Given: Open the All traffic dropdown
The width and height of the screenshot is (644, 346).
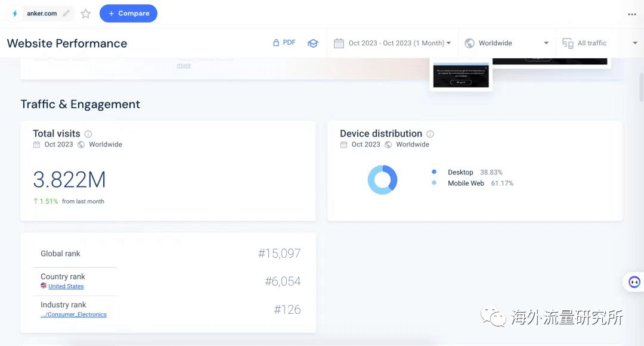Looking at the screenshot, I should 600,43.
